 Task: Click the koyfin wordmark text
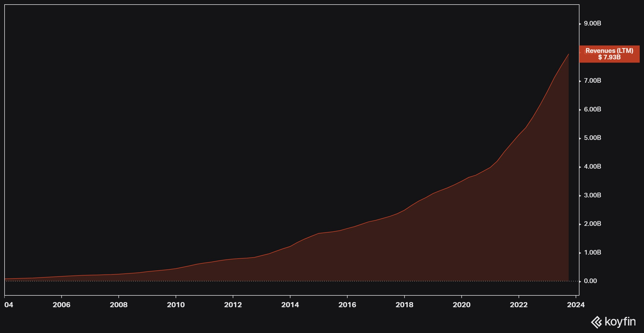620,322
